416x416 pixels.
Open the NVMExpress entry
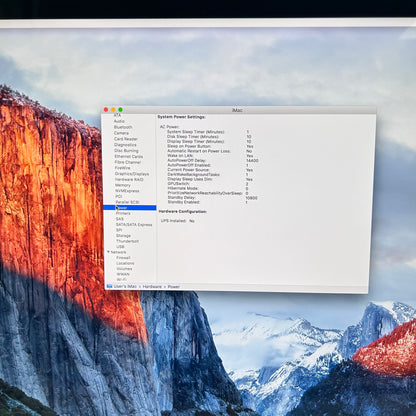pyautogui.click(x=127, y=191)
